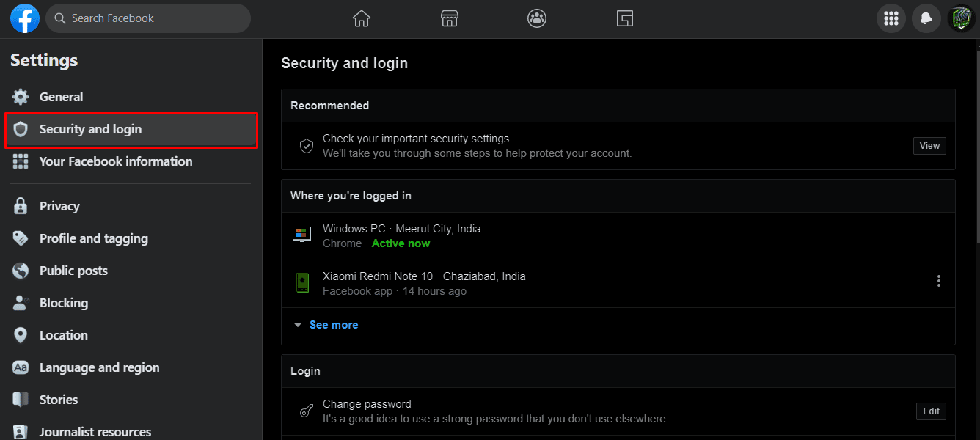Open options for Xiaomi Redmi Note 10
980x440 pixels.
click(938, 281)
